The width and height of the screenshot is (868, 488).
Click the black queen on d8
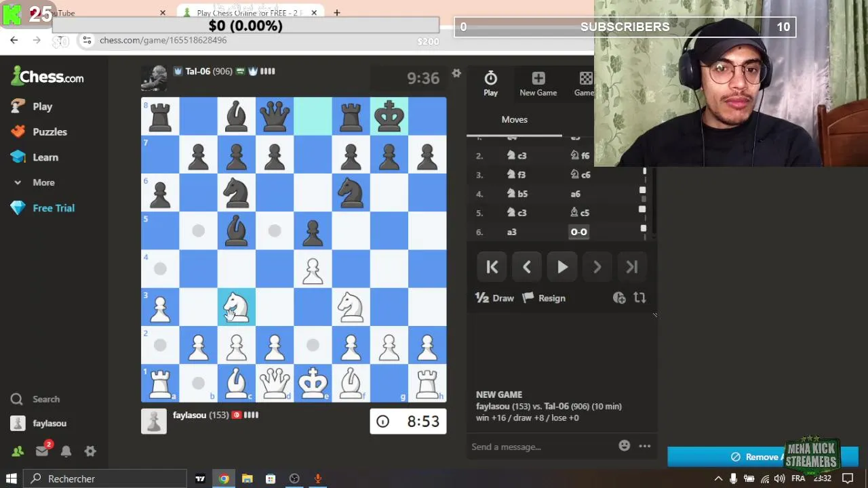[275, 116]
